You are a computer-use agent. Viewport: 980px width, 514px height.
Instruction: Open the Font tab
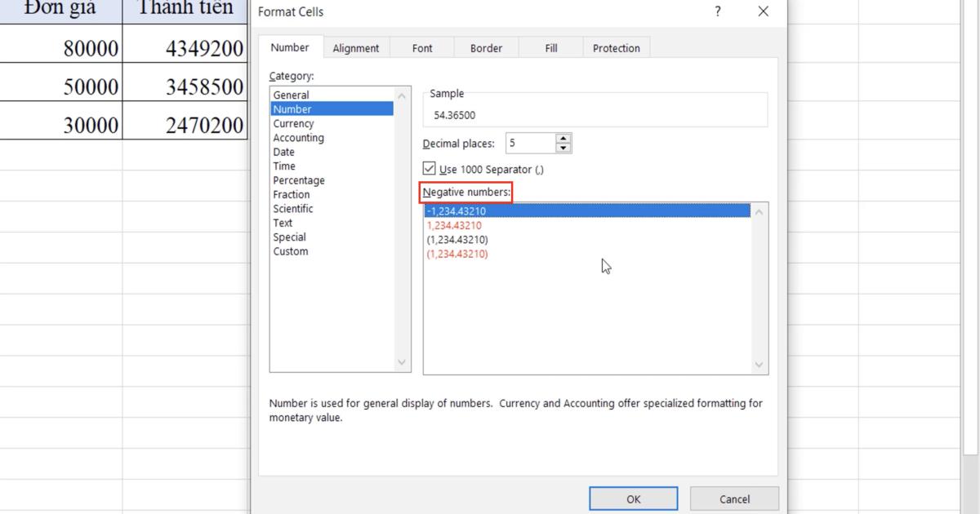pyautogui.click(x=421, y=47)
